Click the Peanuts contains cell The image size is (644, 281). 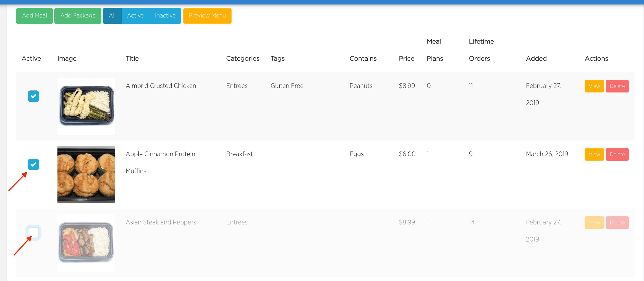(x=361, y=86)
